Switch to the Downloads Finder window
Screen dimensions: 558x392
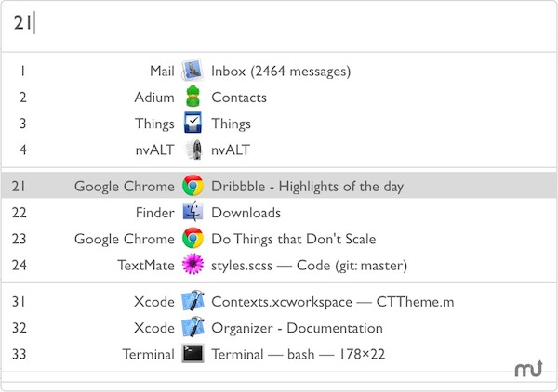point(246,213)
